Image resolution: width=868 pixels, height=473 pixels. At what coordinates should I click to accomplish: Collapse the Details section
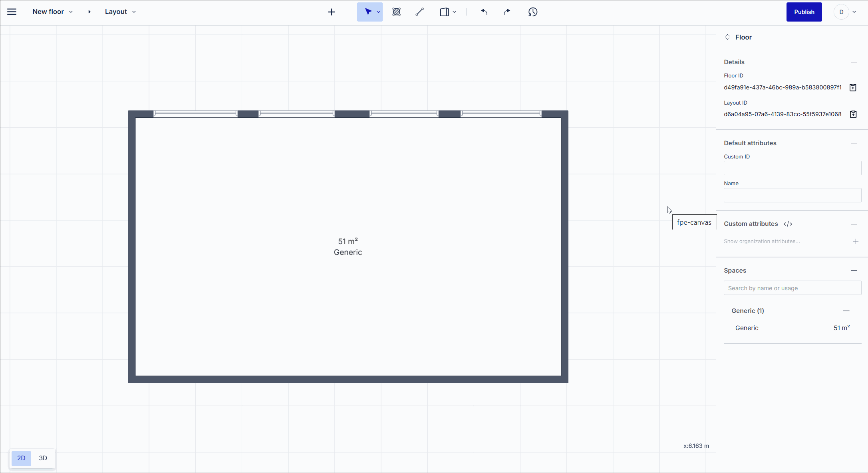pos(854,62)
